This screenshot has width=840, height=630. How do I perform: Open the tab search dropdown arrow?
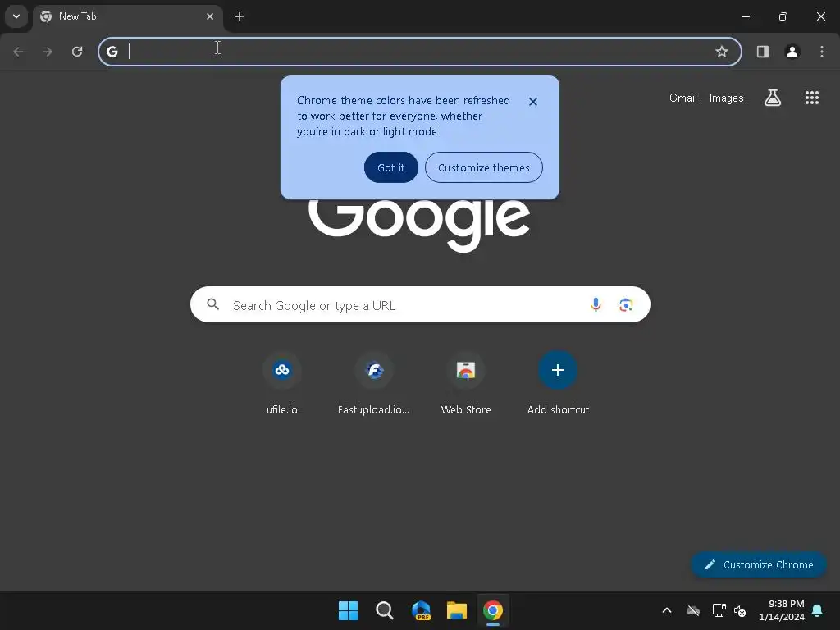tap(16, 16)
